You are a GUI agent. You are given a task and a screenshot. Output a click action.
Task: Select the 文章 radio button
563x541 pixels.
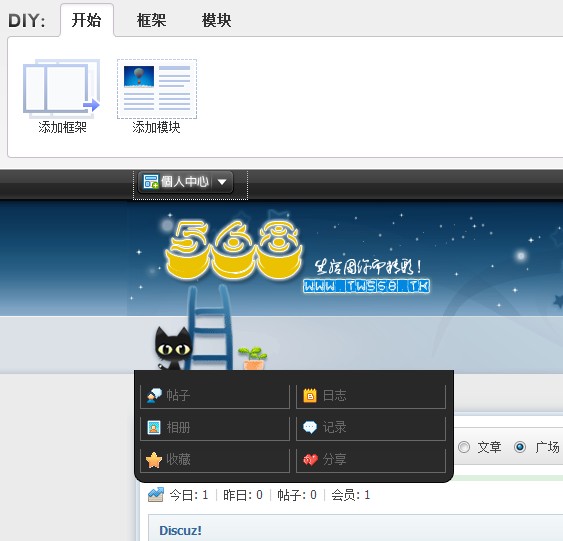pyautogui.click(x=464, y=447)
